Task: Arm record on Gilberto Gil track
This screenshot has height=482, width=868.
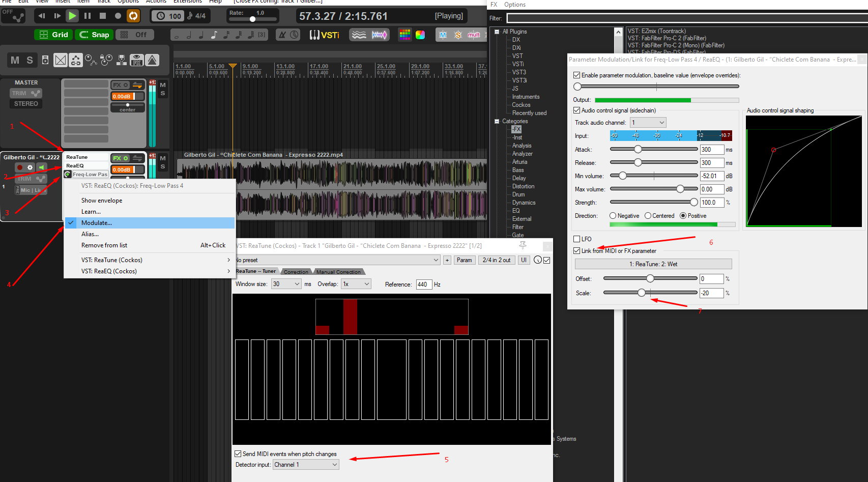Action: (x=20, y=167)
